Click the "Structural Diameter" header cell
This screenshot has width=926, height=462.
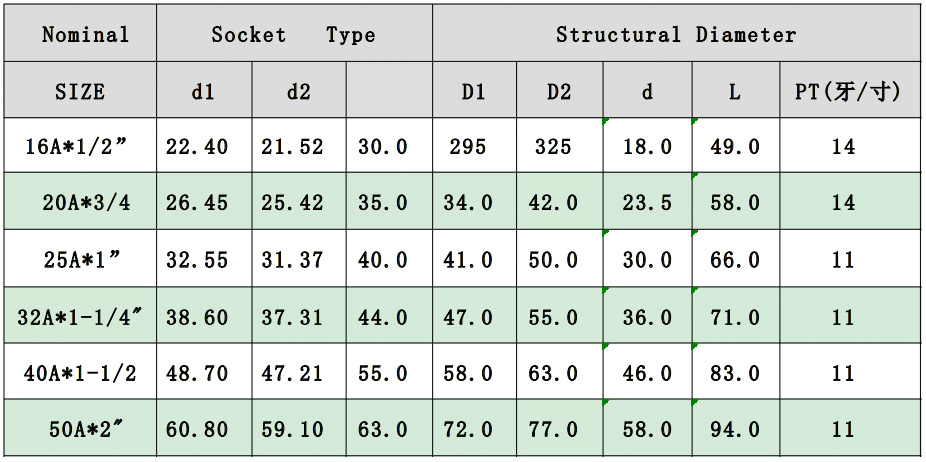click(676, 35)
